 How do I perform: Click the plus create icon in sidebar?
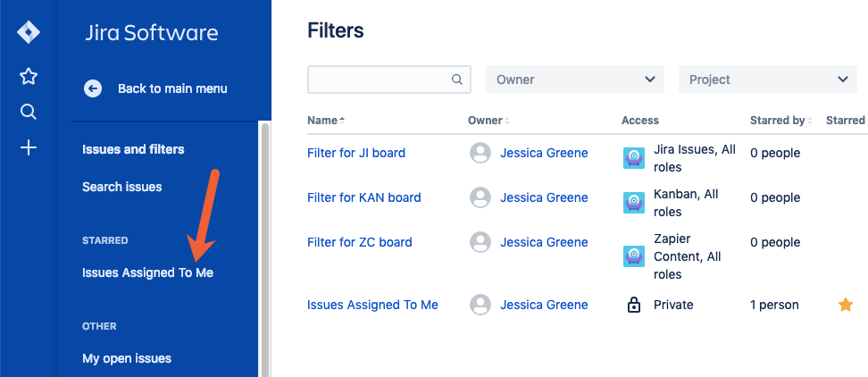coord(29,147)
